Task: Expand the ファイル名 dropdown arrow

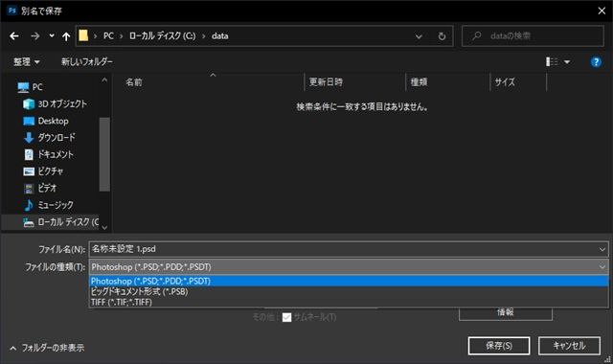Action: click(602, 249)
